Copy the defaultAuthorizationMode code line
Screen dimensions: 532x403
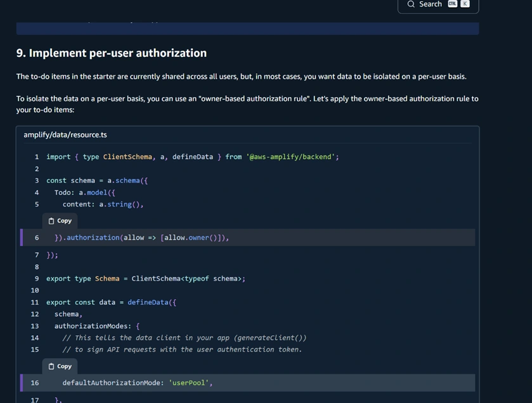(x=60, y=366)
